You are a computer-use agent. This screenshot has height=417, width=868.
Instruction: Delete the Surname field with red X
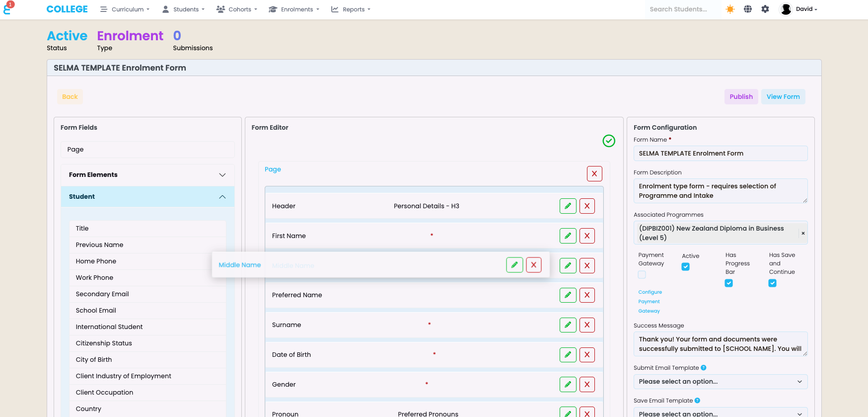tap(587, 325)
